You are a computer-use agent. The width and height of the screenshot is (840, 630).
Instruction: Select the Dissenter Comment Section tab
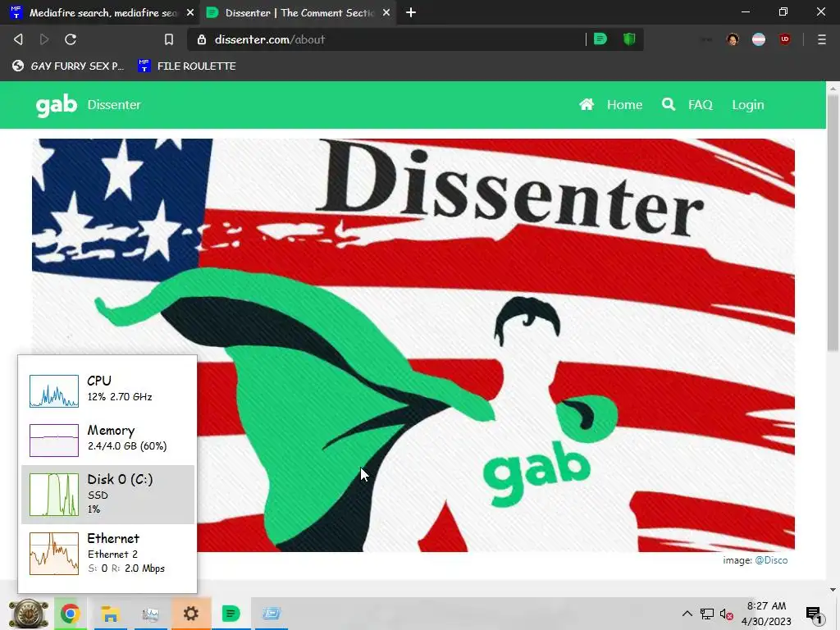tap(299, 12)
